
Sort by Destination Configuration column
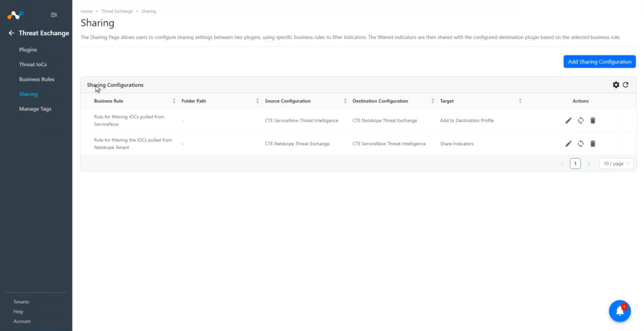point(433,101)
